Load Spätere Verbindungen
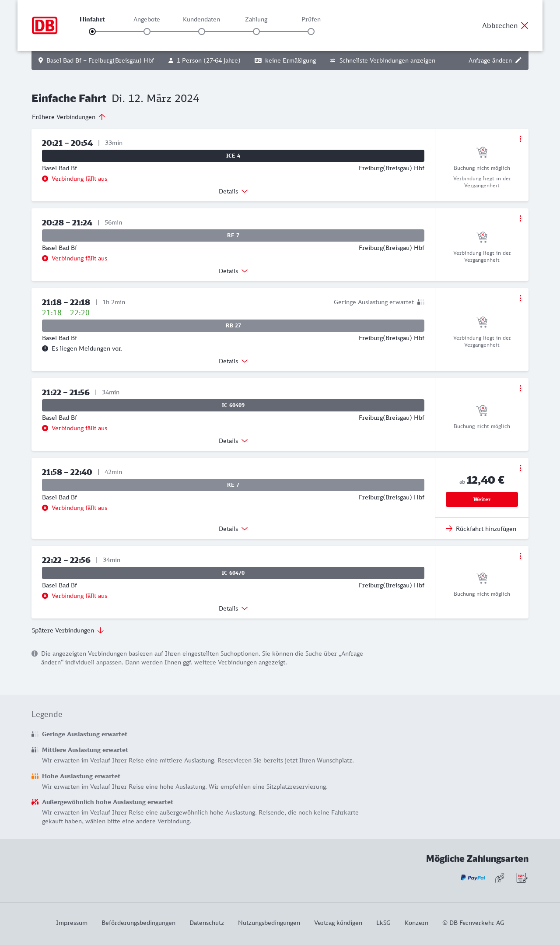Viewport: 560px width, 945px height. [x=68, y=630]
